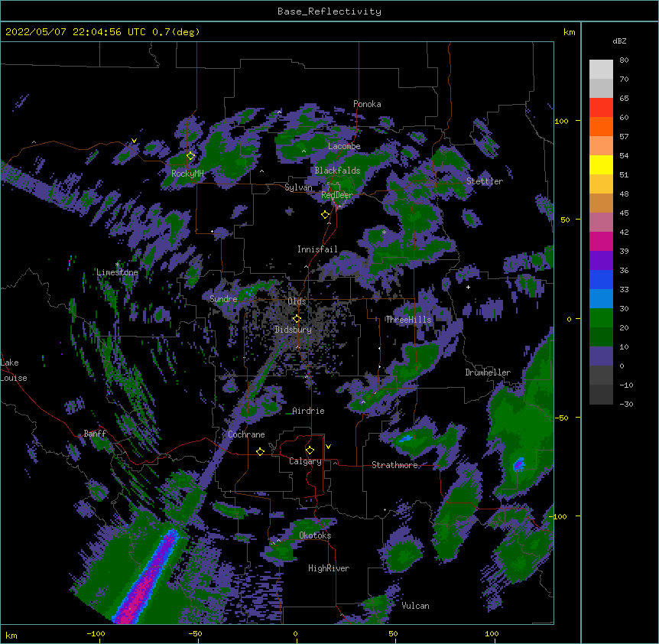
Task: Click the yellow 54-51 dBZ legend swatch
Action: (x=601, y=164)
